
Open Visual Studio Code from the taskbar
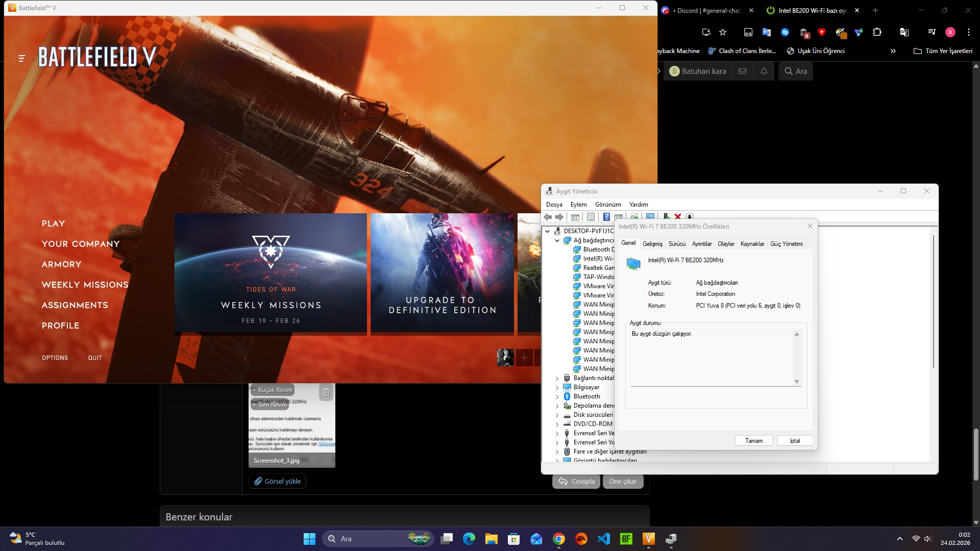[604, 539]
